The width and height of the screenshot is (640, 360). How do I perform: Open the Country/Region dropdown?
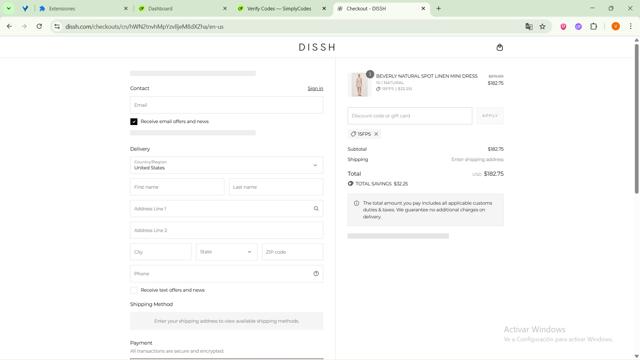[227, 165]
